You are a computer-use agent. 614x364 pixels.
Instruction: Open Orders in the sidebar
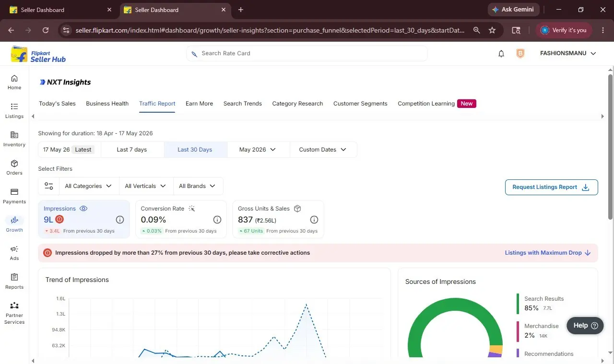coord(14,167)
